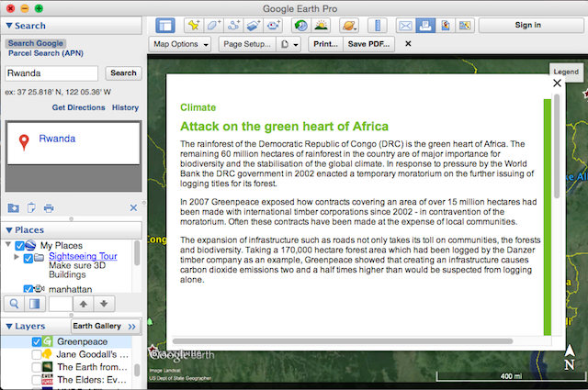Enable The Elders layer checkbox
588x390 pixels.
click(x=37, y=380)
